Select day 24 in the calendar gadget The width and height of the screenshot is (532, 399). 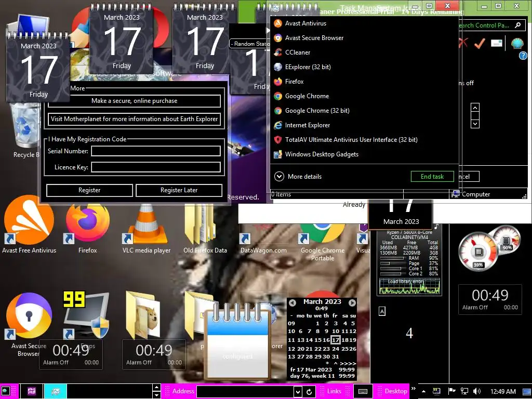pos(336,349)
